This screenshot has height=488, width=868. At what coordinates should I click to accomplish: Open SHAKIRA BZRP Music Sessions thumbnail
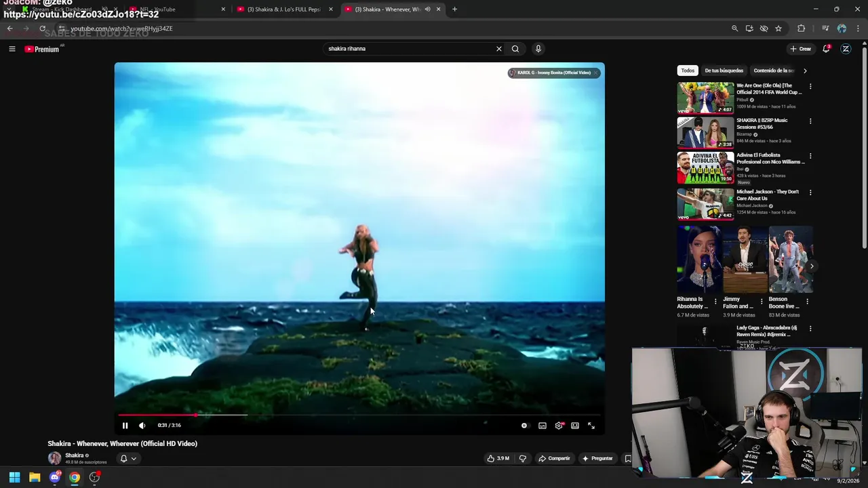click(705, 132)
